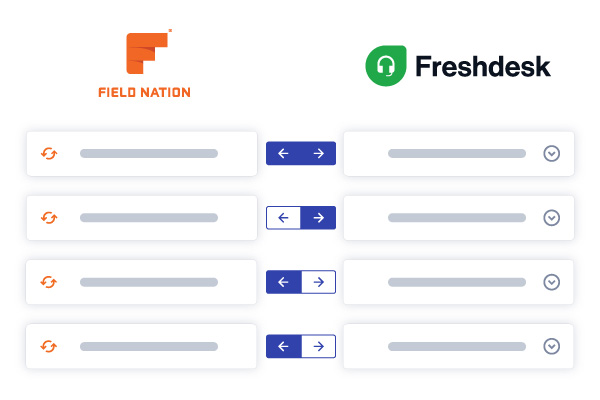This screenshot has height=400, width=600.
Task: Select fourth row Freshdesk field box
Action: tap(456, 346)
